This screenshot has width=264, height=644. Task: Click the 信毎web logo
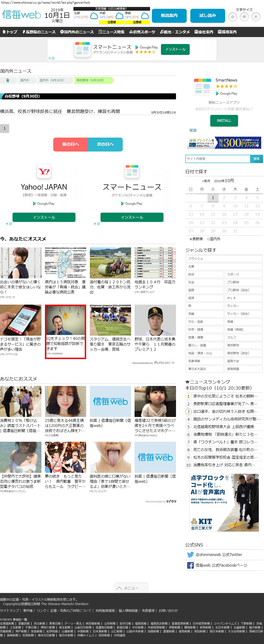tap(22, 15)
